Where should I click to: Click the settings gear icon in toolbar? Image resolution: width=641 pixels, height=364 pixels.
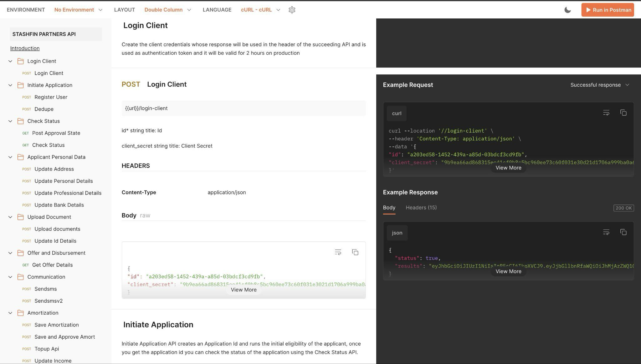click(x=292, y=10)
